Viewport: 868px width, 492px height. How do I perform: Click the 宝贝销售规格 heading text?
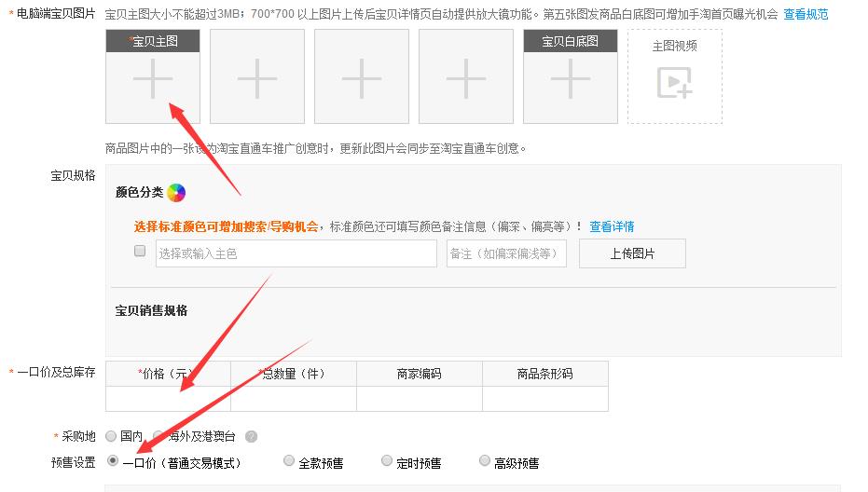click(x=151, y=310)
